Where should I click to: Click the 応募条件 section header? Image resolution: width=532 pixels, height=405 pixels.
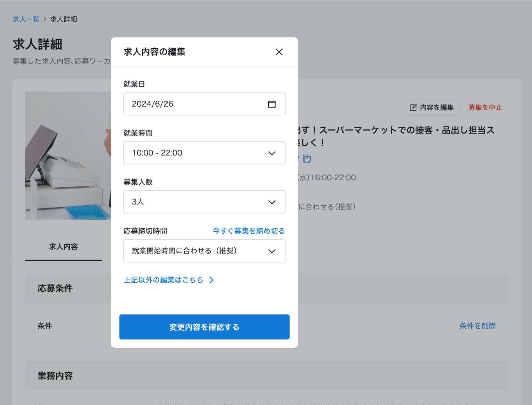pos(55,289)
